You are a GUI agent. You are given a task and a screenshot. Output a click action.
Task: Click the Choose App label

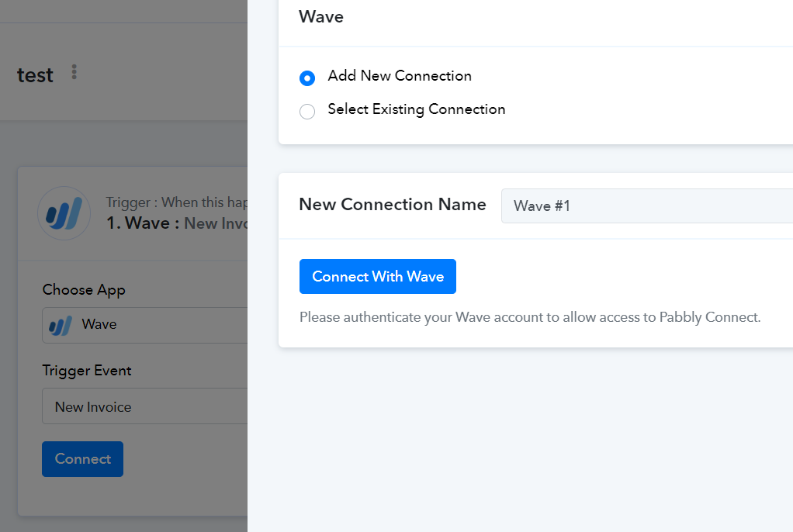coord(84,290)
